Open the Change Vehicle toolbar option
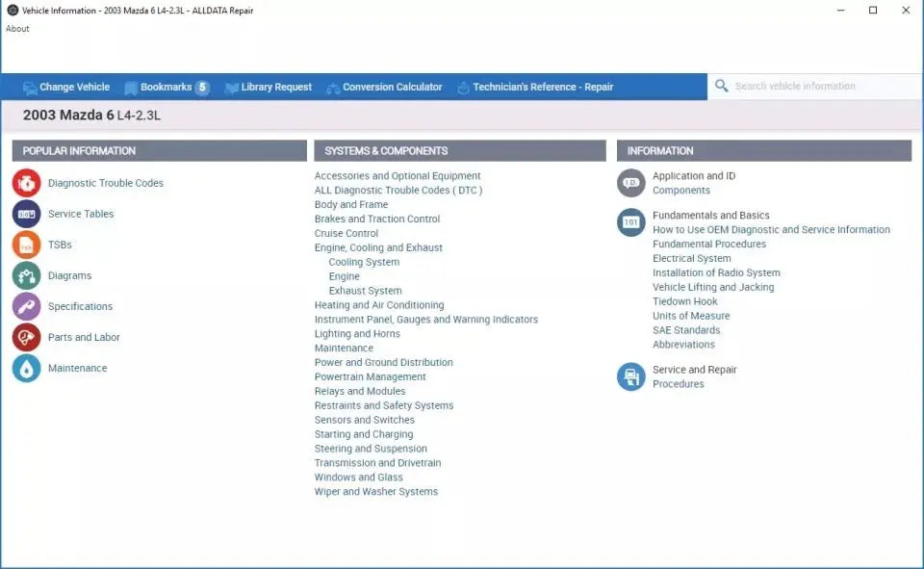This screenshot has height=569, width=924. pyautogui.click(x=66, y=88)
